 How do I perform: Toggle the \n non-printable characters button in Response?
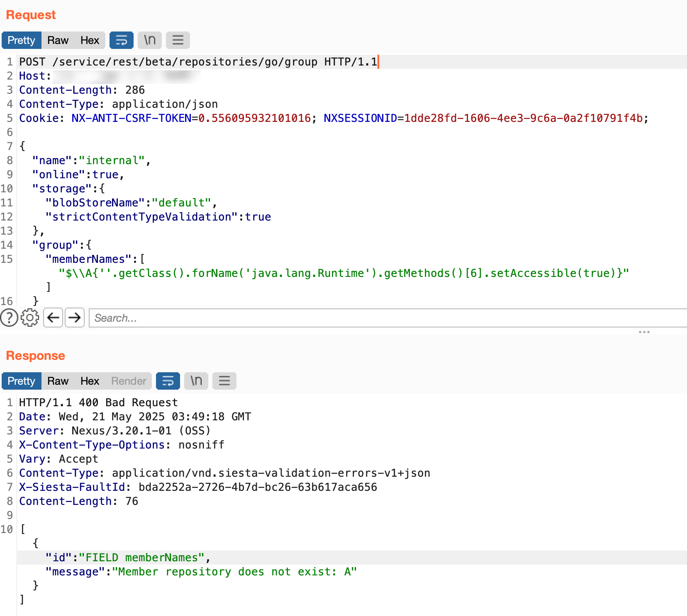(196, 381)
